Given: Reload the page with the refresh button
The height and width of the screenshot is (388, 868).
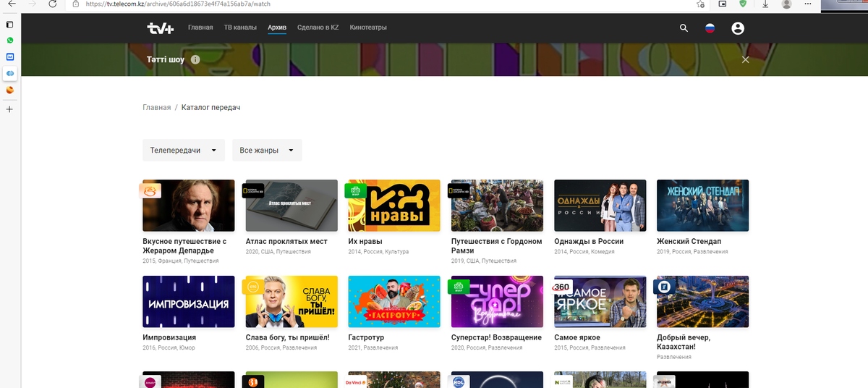Looking at the screenshot, I should (53, 4).
